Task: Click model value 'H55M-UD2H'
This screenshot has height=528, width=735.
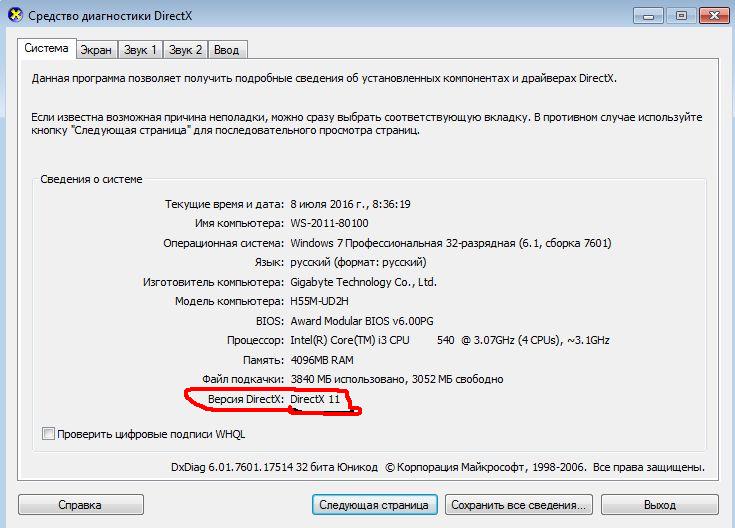Action: tap(319, 301)
